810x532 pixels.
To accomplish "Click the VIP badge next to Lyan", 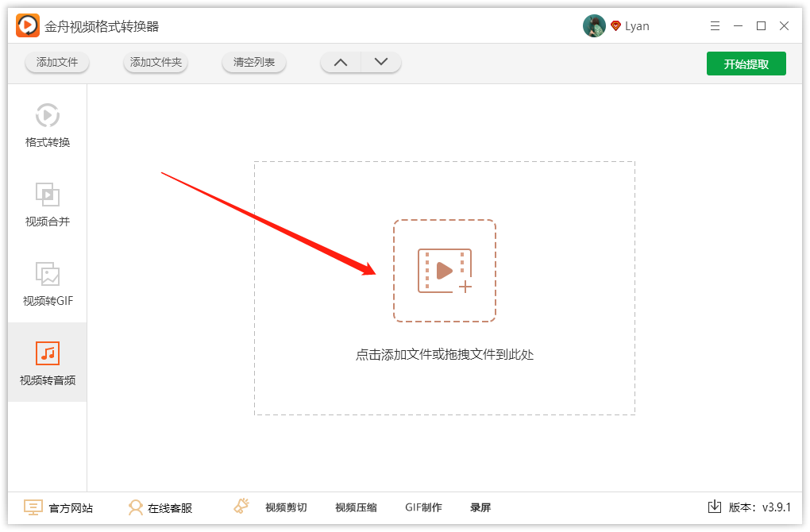I will 615,26.
